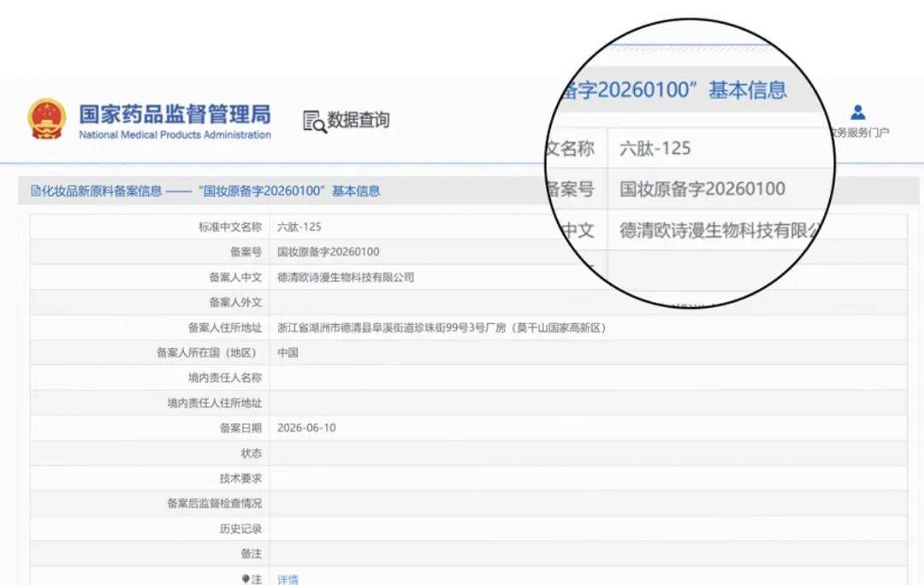Click the document icon before 化妆品新原料备案信息

(35, 191)
